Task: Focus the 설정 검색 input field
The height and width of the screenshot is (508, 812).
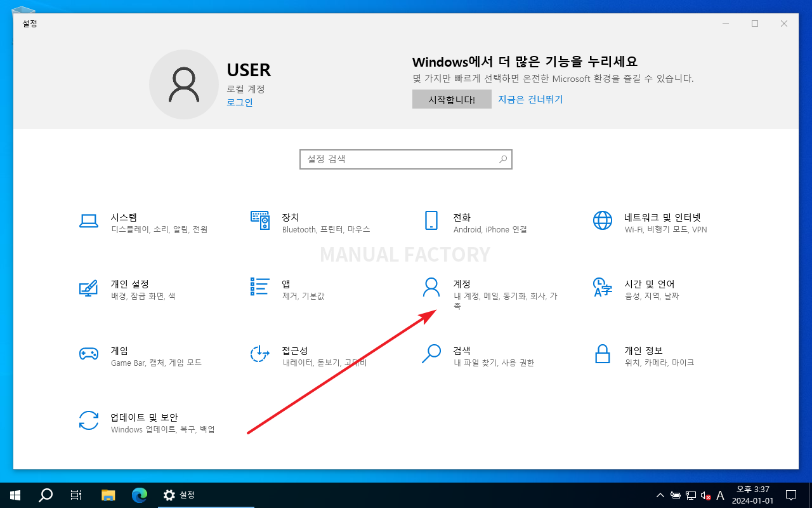Action: click(406, 159)
